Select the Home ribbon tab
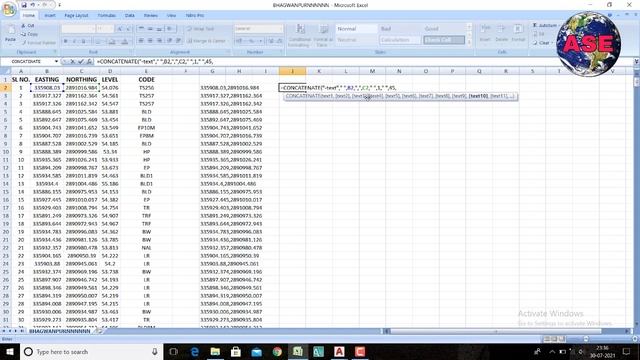Screen dimensions: 640x360 (29, 16)
